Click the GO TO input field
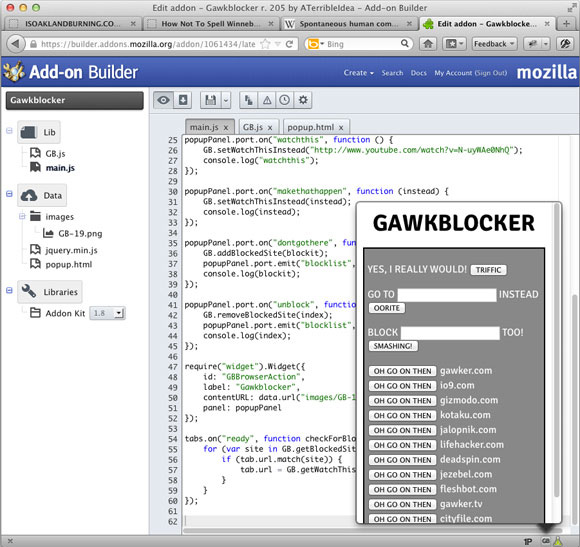This screenshot has height=547, width=580. (x=446, y=295)
